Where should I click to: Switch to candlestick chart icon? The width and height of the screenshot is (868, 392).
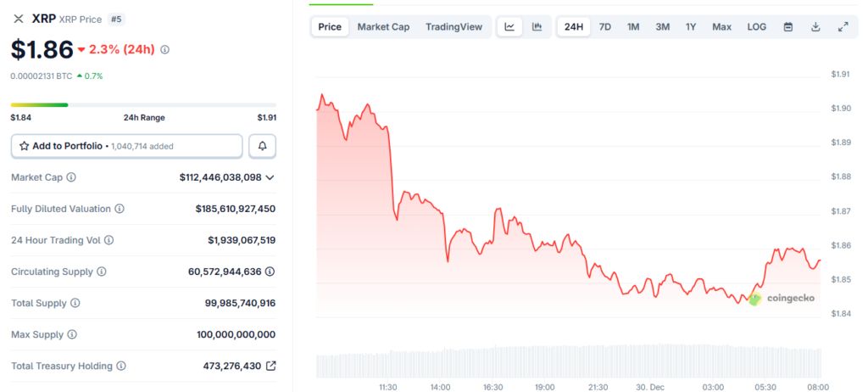coord(537,26)
